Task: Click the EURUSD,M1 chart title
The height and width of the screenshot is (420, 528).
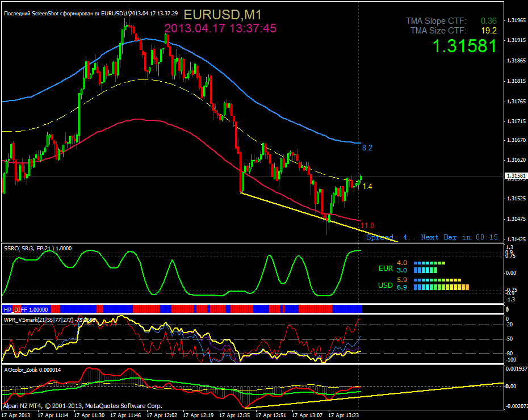Action: (223, 15)
